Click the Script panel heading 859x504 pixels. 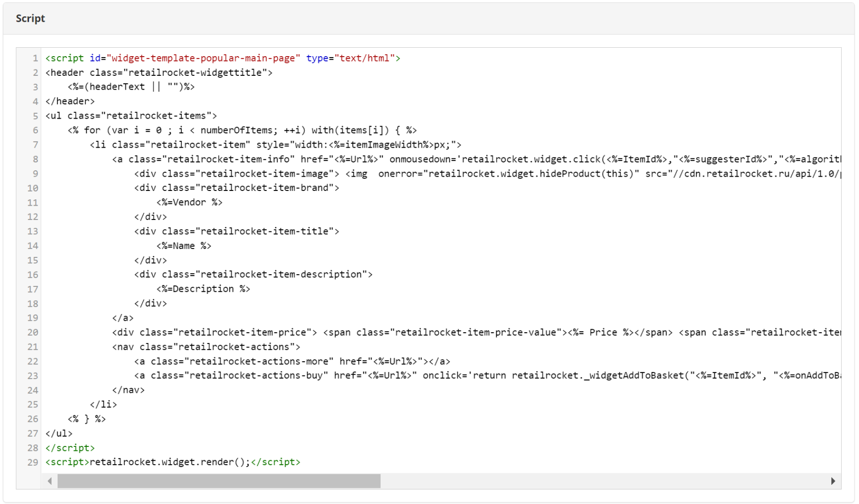(x=31, y=19)
